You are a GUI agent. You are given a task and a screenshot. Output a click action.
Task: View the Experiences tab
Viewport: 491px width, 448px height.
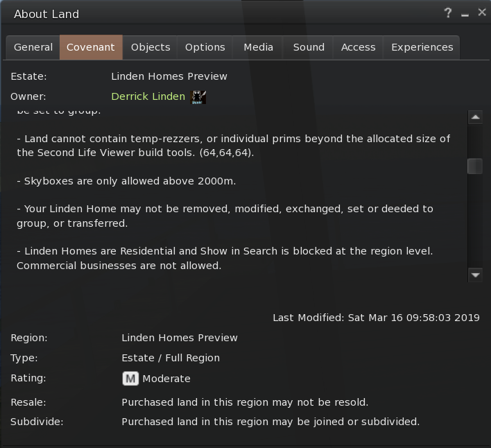(422, 47)
